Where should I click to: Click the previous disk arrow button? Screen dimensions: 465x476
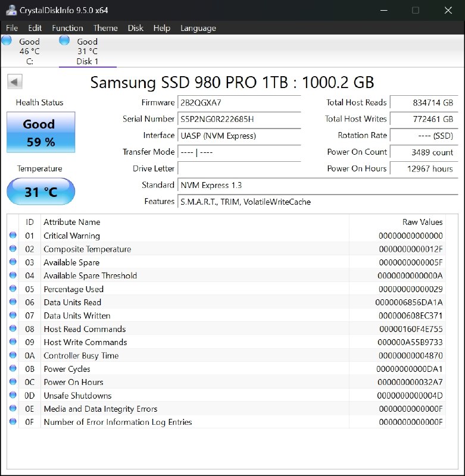15,82
